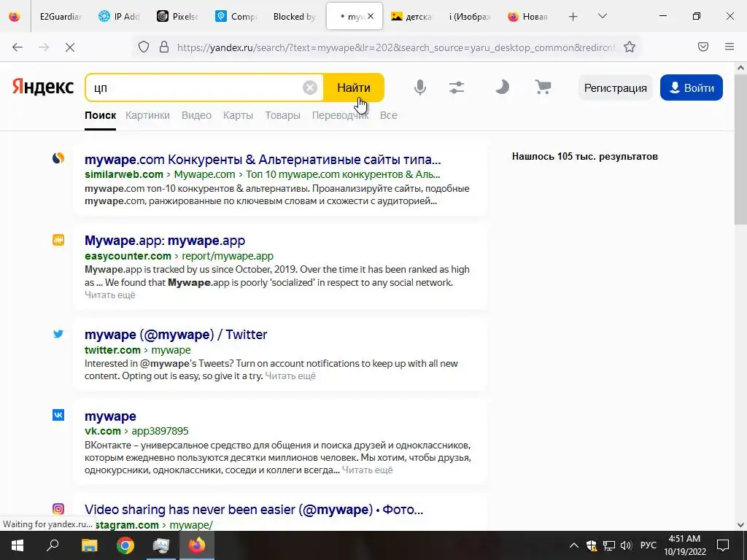747x560 pixels.
Task: Open the notification center icon
Action: [x=723, y=545]
